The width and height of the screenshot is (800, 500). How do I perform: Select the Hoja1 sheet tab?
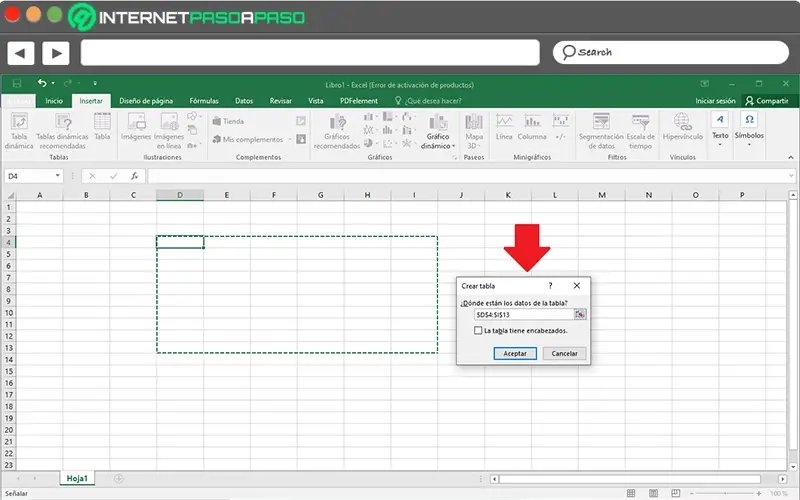pos(77,478)
